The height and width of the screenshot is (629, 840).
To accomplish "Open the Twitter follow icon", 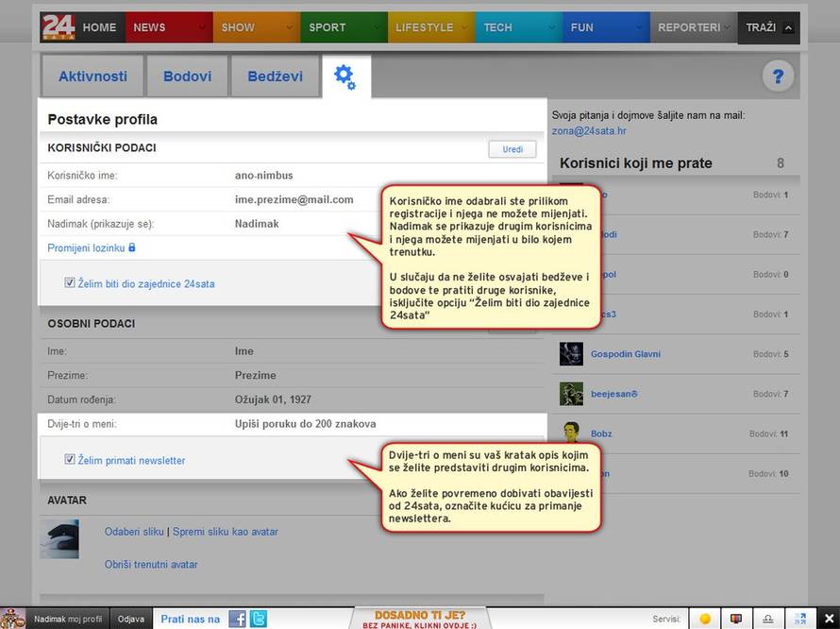I will [258, 620].
